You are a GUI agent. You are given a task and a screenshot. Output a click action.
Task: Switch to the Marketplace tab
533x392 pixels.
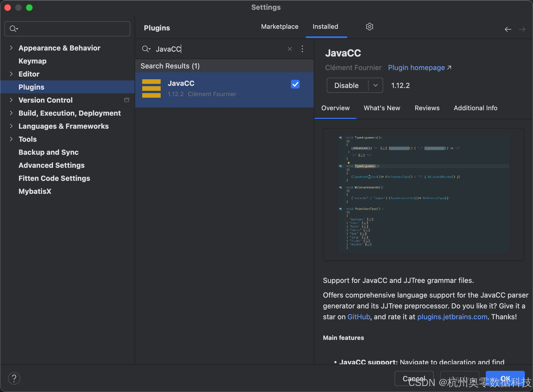pos(280,27)
